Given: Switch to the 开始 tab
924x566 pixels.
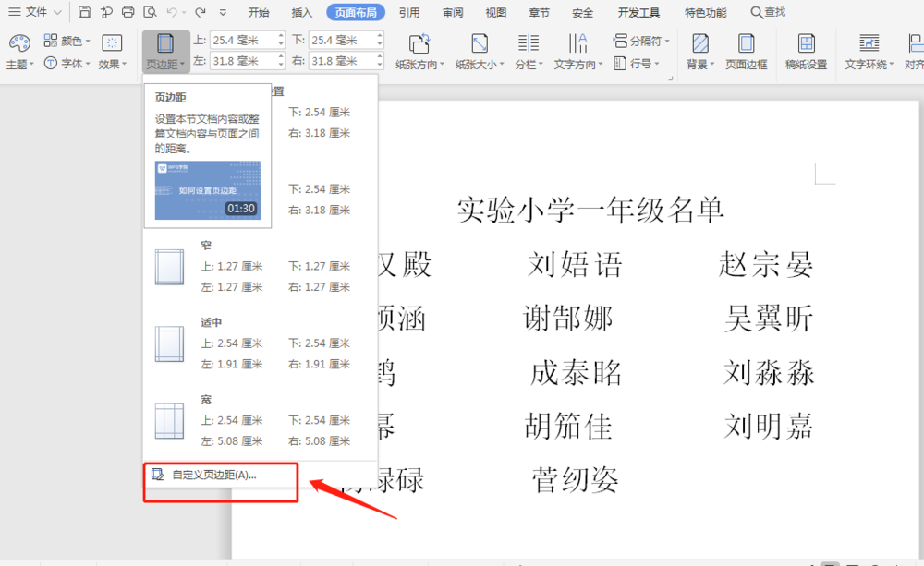Looking at the screenshot, I should (259, 12).
